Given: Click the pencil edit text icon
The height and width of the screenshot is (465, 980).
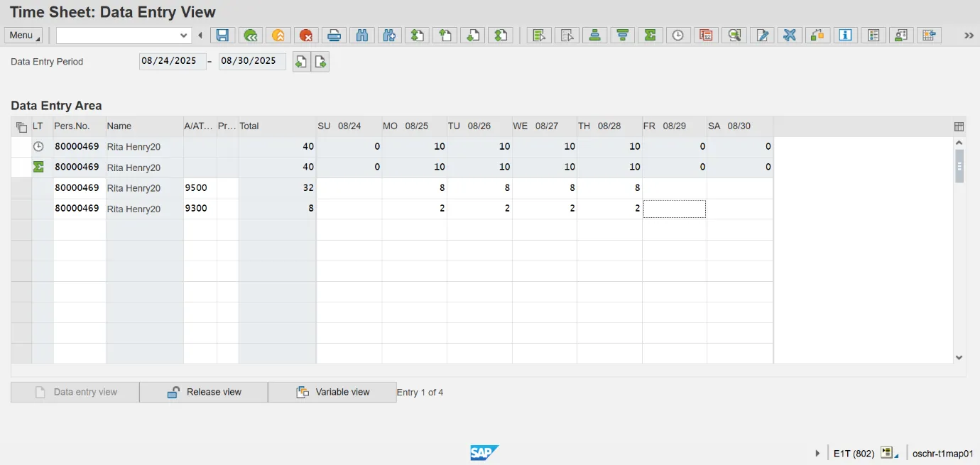Looking at the screenshot, I should pos(762,35).
